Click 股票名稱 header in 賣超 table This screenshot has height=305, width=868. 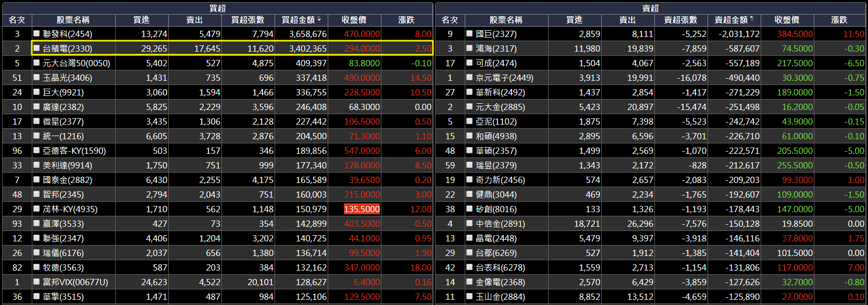tap(506, 20)
